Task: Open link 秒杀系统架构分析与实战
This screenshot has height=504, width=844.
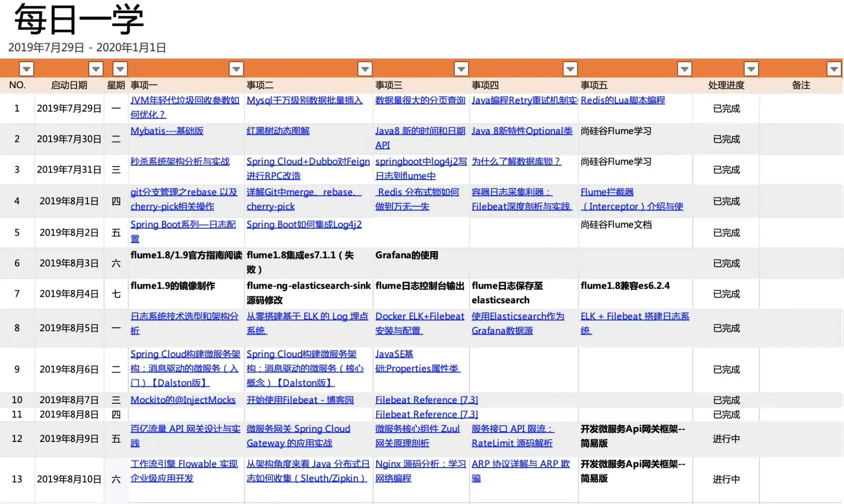Action: pyautogui.click(x=180, y=161)
